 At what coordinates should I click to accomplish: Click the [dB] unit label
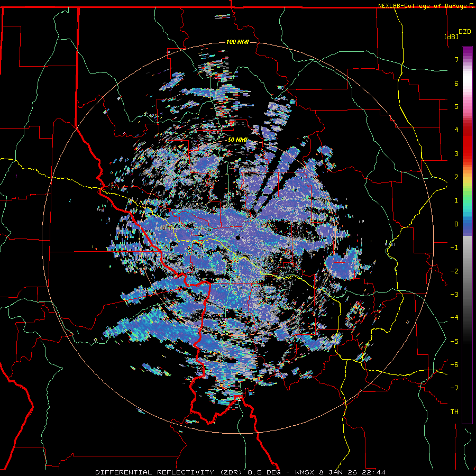[x=452, y=36]
